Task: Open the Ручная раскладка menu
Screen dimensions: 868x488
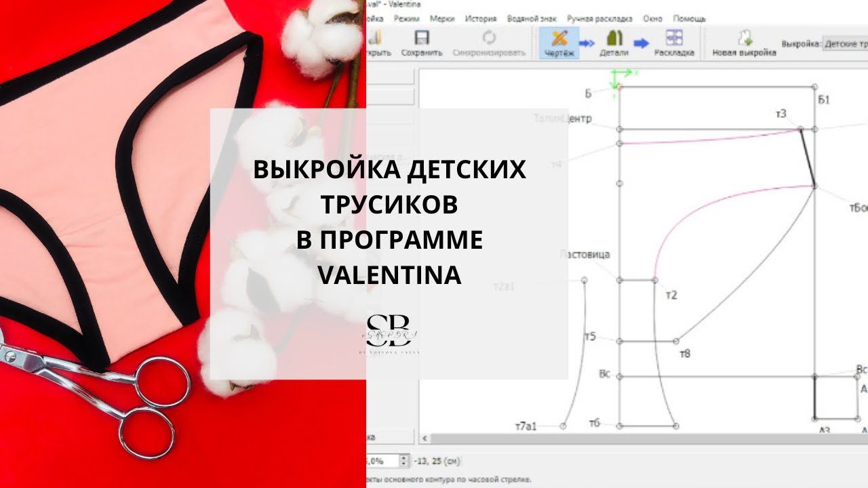Action: point(599,19)
